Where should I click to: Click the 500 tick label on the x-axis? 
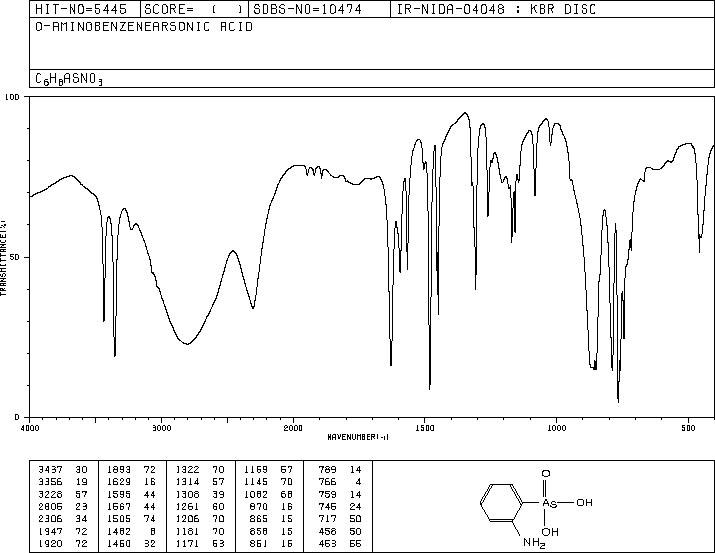click(689, 428)
